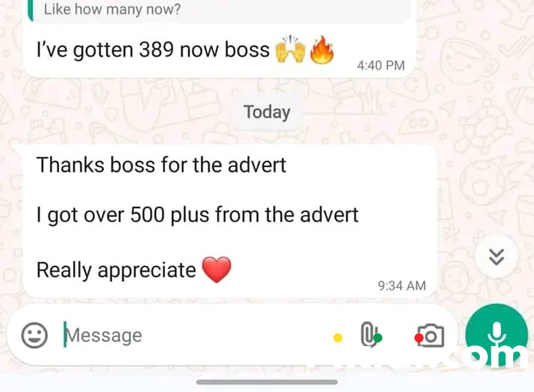
Task: Click the 9:34 AM timestamp
Action: (x=402, y=286)
